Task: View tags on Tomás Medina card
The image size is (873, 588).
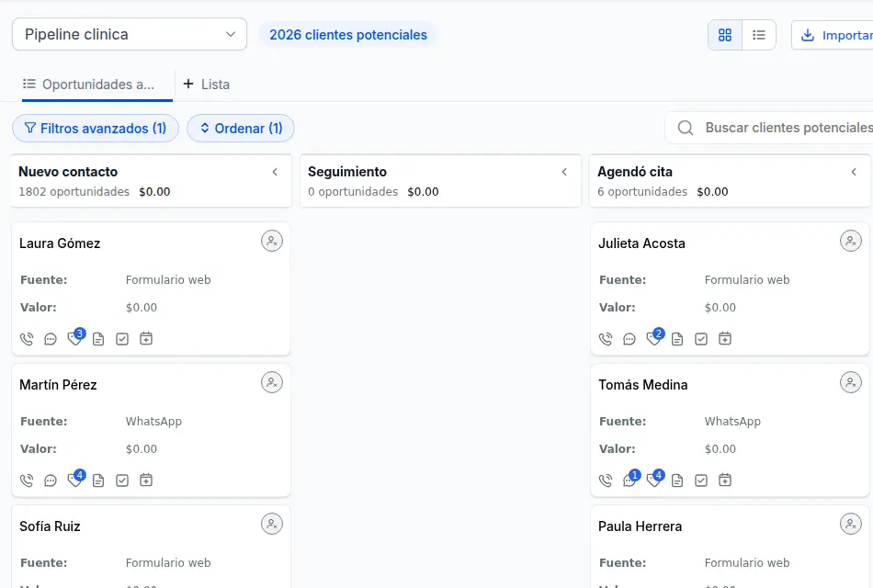Action: [654, 479]
